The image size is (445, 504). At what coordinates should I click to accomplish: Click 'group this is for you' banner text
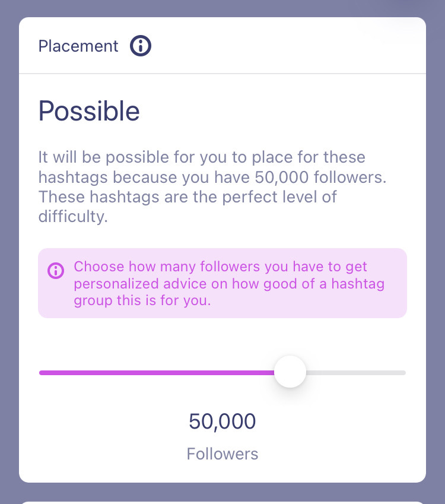[142, 301]
